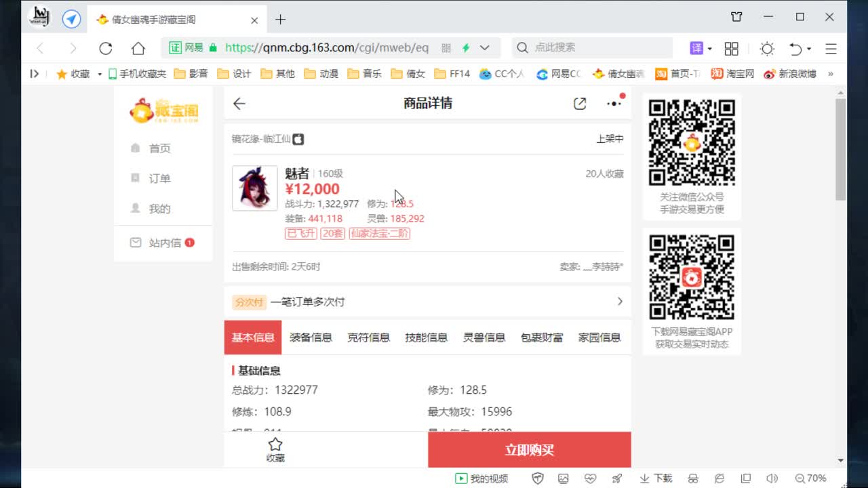Click the green lightning speed-mode icon
The height and width of the screenshot is (488, 868).
click(466, 47)
